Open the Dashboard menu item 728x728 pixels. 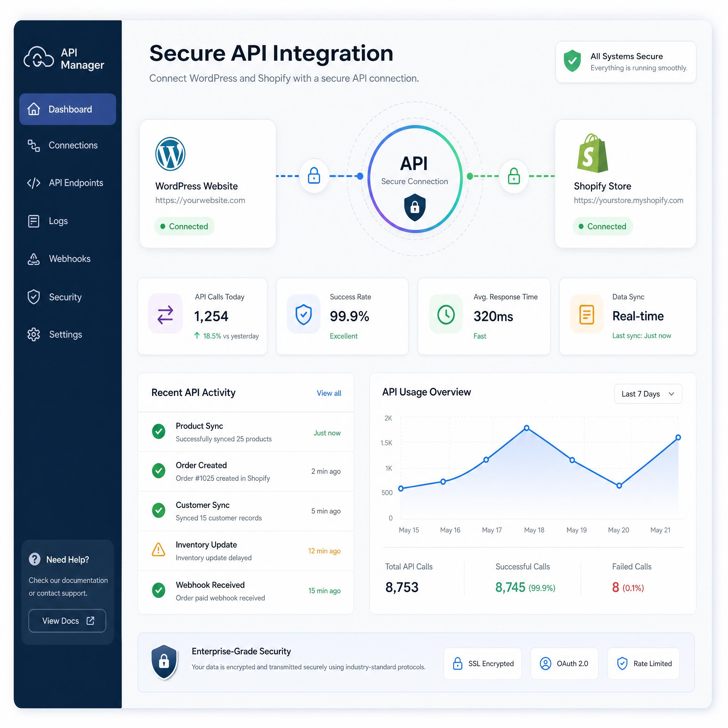click(x=67, y=109)
